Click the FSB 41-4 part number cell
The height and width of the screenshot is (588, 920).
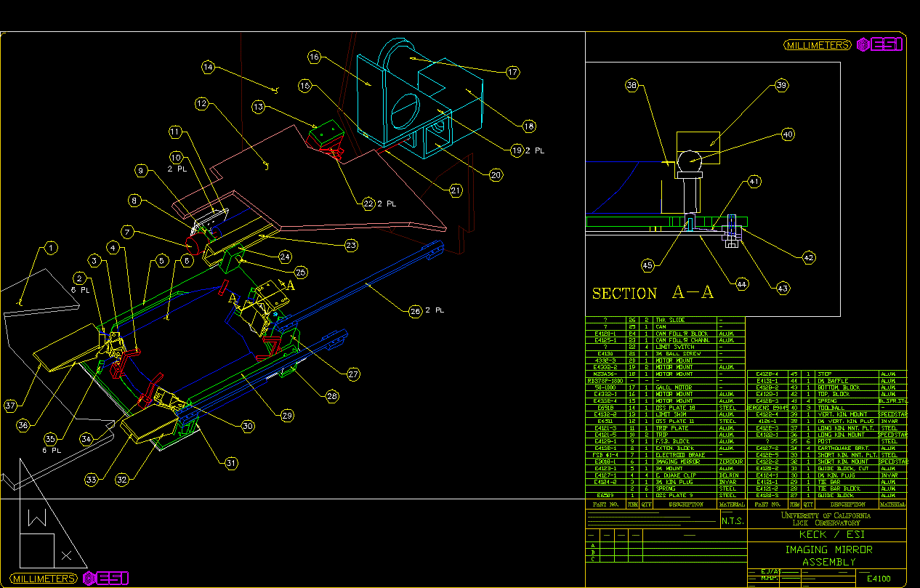point(605,455)
